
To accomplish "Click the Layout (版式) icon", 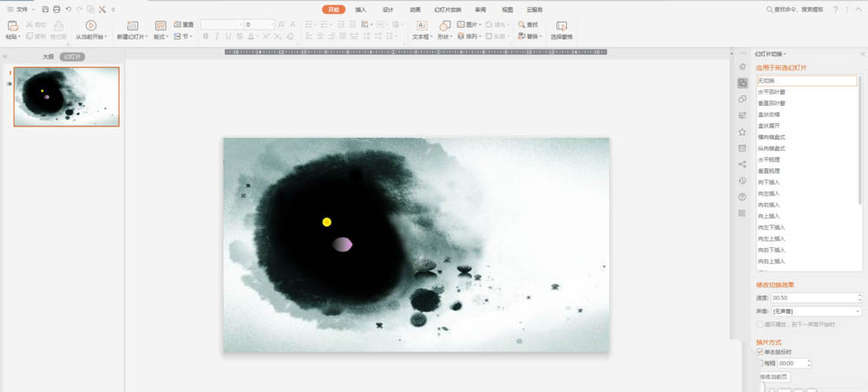I will 161,25.
